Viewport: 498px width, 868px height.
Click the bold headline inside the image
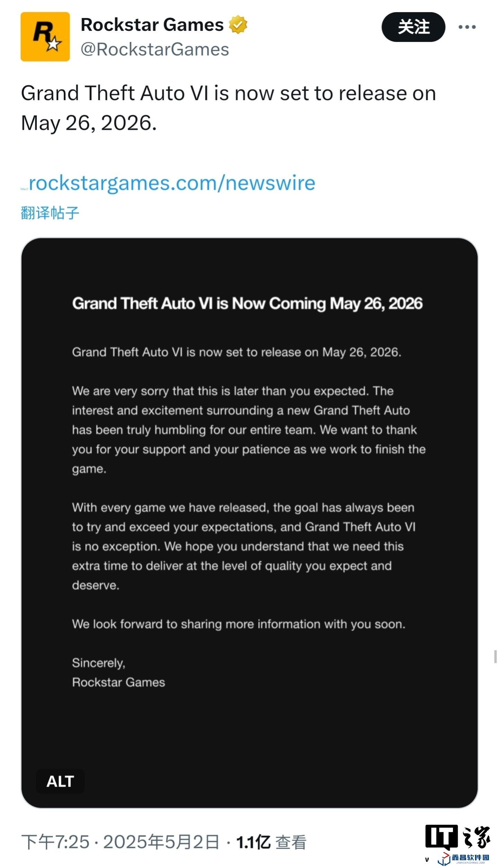click(247, 304)
